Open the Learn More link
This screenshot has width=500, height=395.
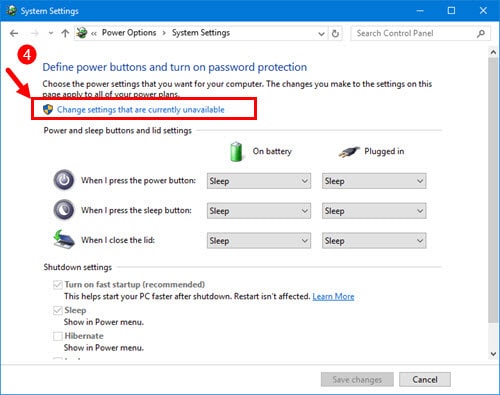click(333, 296)
